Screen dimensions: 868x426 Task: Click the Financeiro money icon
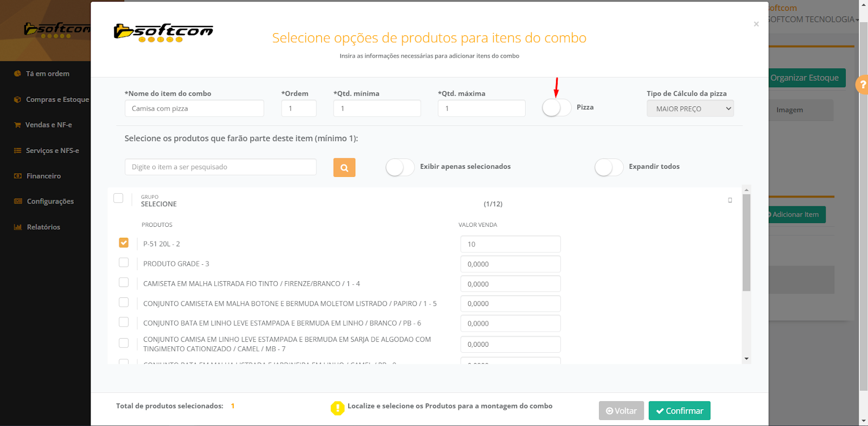[x=17, y=176]
